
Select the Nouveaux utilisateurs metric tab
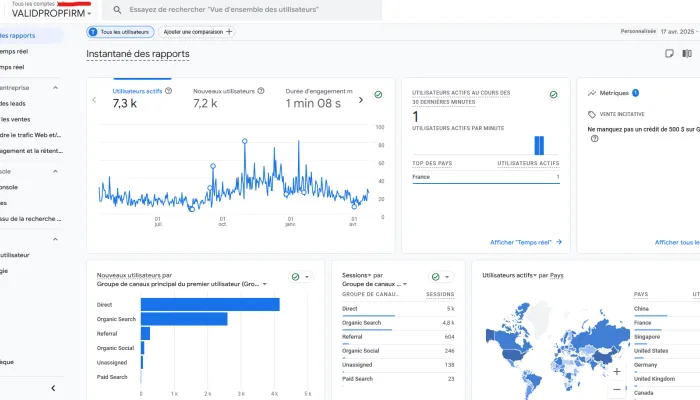[229, 98]
